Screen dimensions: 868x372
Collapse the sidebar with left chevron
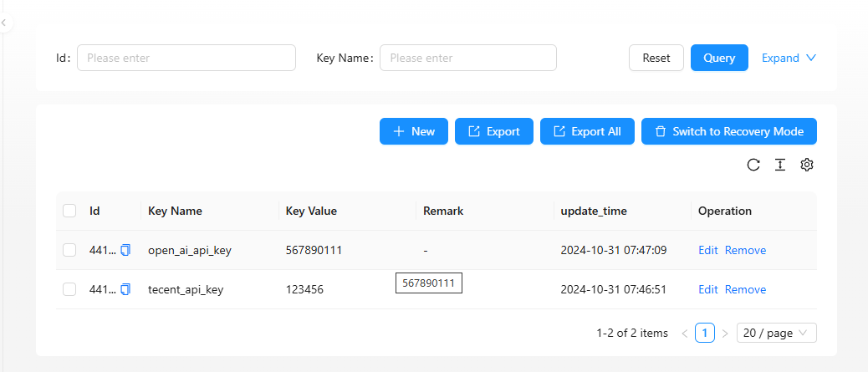coord(4,23)
